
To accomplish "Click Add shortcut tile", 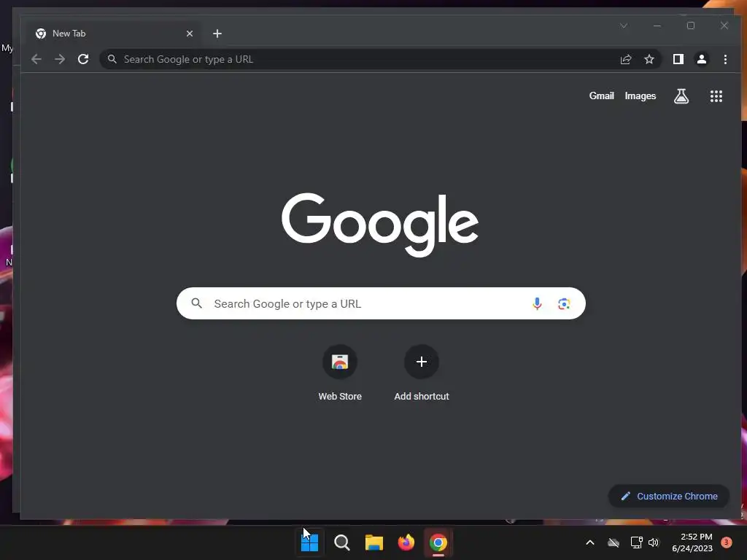I will tap(421, 374).
